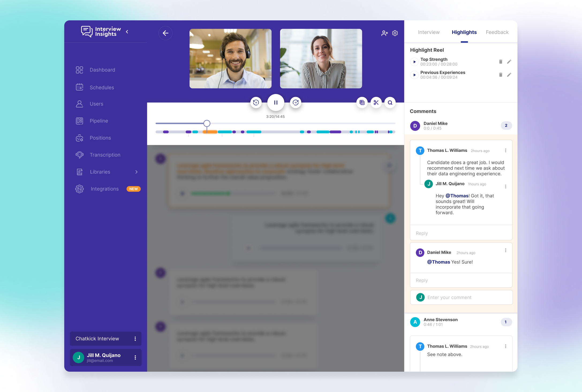This screenshot has width=582, height=392.
Task: Collapse the Interview Insights sidebar
Action: tap(127, 31)
